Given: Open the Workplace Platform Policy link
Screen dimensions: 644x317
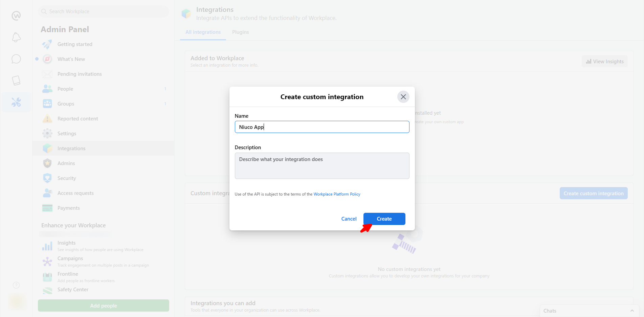Looking at the screenshot, I should click(337, 194).
